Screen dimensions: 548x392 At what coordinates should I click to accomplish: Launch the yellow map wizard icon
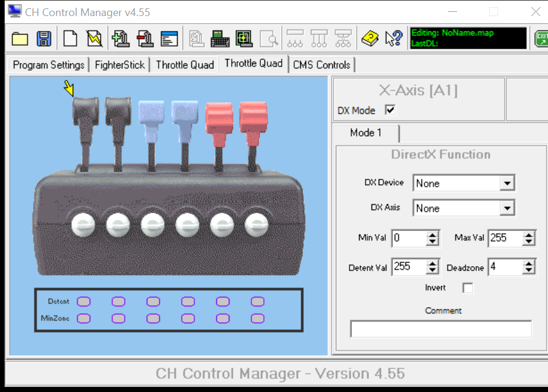pos(95,39)
